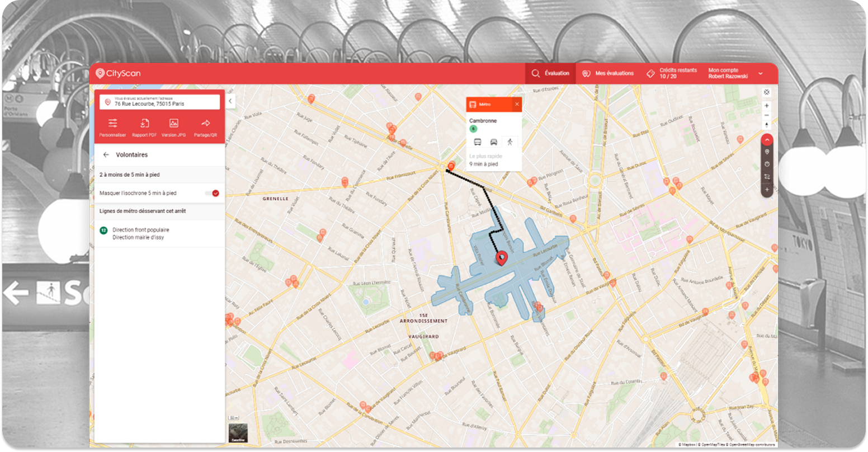Switch to the Évaluation tab
The height and width of the screenshot is (452, 868).
[x=550, y=73]
